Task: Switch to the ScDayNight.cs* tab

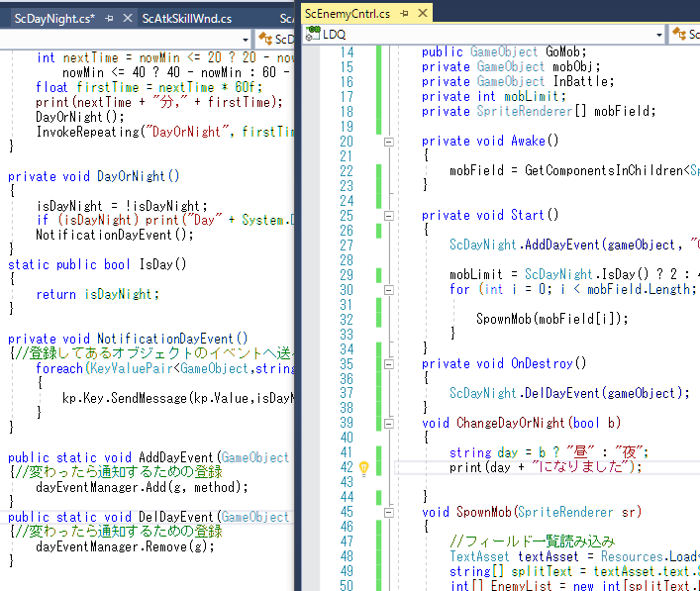Action: click(x=54, y=18)
